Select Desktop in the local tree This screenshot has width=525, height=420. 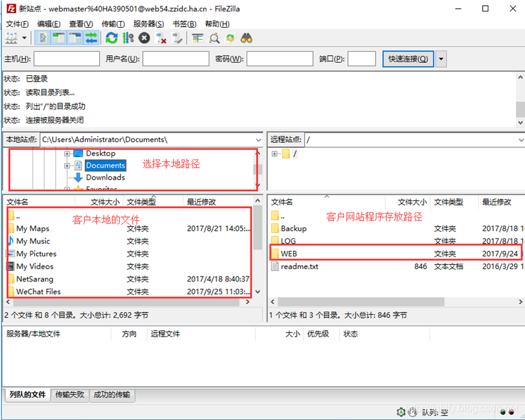[101, 154]
